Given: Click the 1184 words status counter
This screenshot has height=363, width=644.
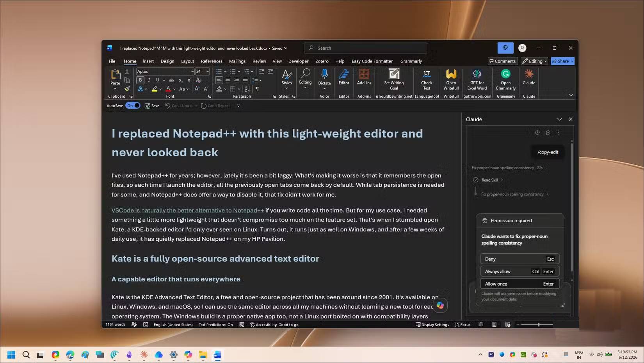Looking at the screenshot, I should pyautogui.click(x=116, y=325).
